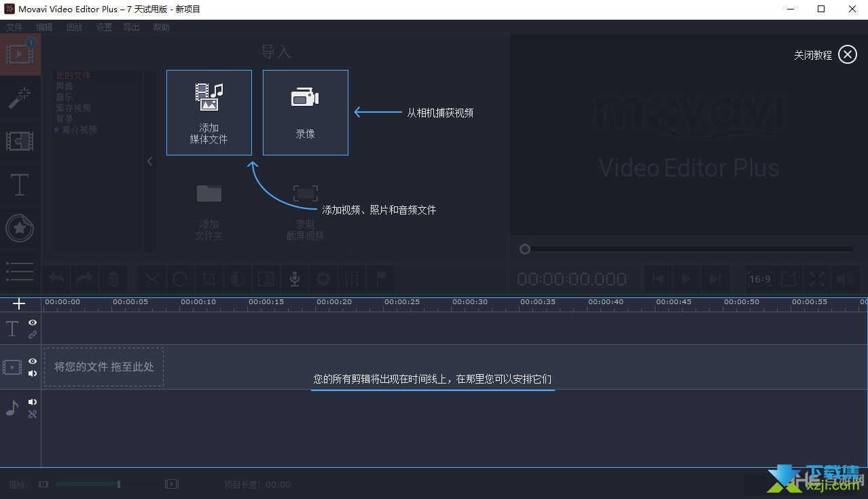Select 我的文件 in file list
Screen dimensions: 868x499
[73, 76]
